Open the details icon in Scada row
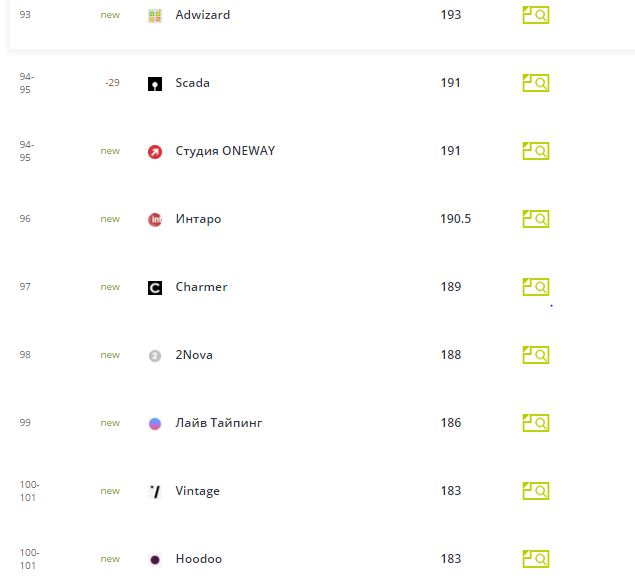Image resolution: width=635 pixels, height=587 pixels. [536, 83]
